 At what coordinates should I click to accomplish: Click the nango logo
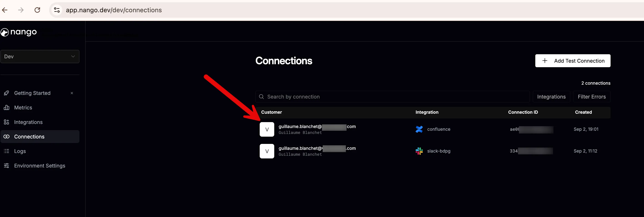19,32
